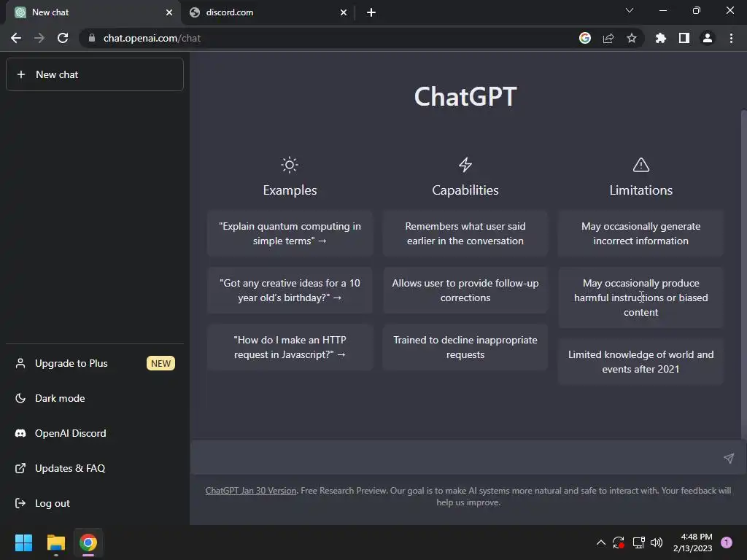Click 'Remembers what user said' capability card
Viewport: 747px width, 560px height.
point(465,233)
